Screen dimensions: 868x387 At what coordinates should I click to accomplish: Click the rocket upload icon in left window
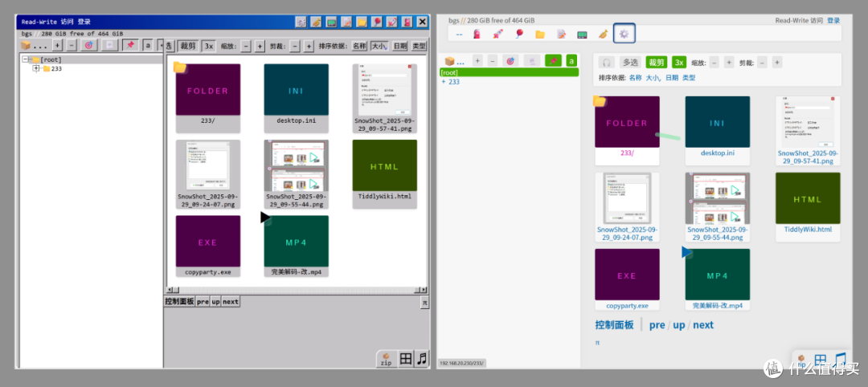click(x=392, y=22)
